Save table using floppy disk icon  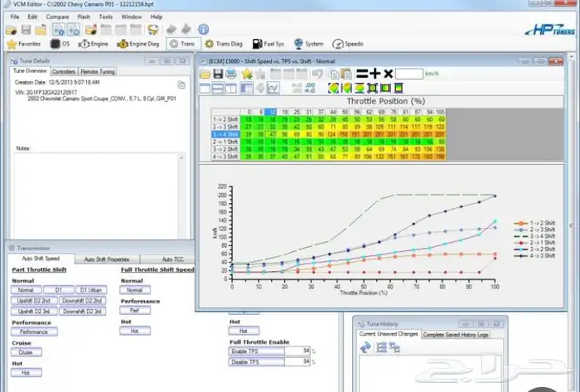pos(219,74)
